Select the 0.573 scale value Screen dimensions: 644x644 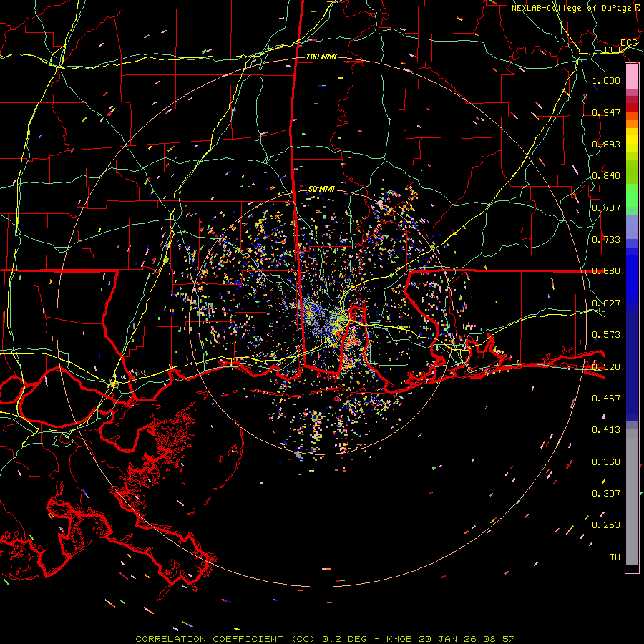coord(606,335)
